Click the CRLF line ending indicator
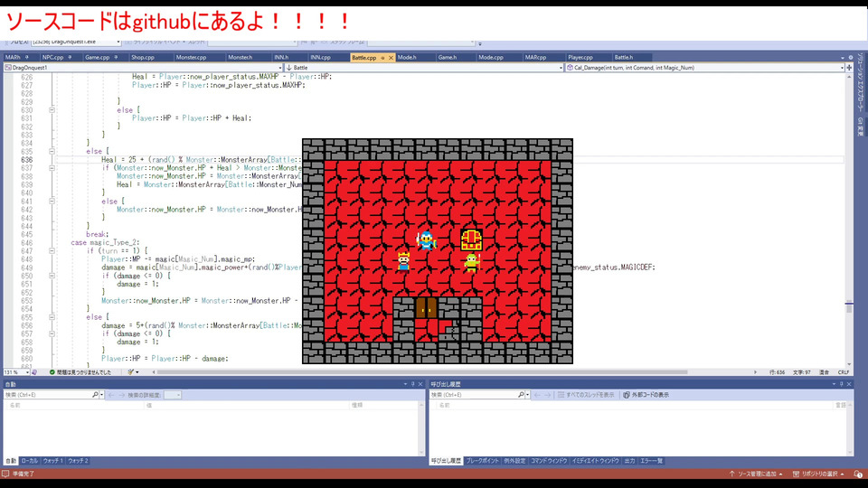 [843, 372]
